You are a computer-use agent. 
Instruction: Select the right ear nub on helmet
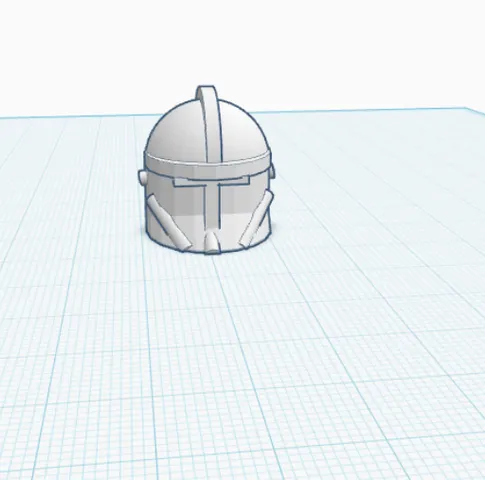point(272,171)
